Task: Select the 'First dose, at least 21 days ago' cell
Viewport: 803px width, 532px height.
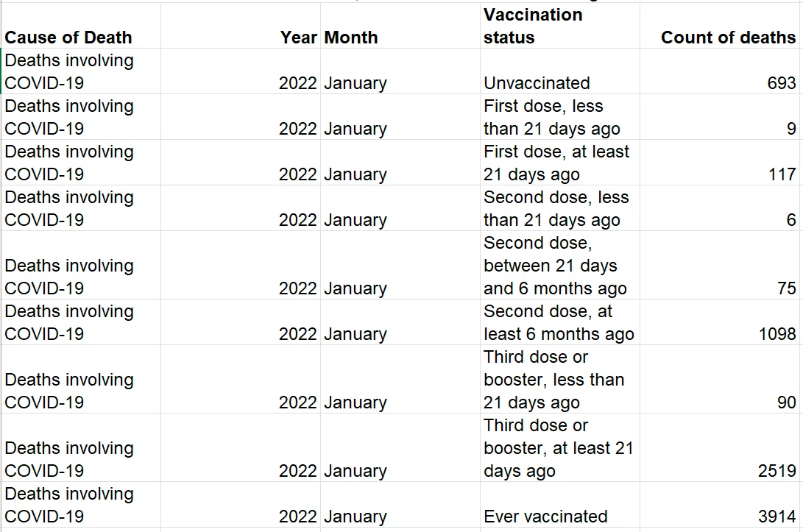Action: click(560, 163)
